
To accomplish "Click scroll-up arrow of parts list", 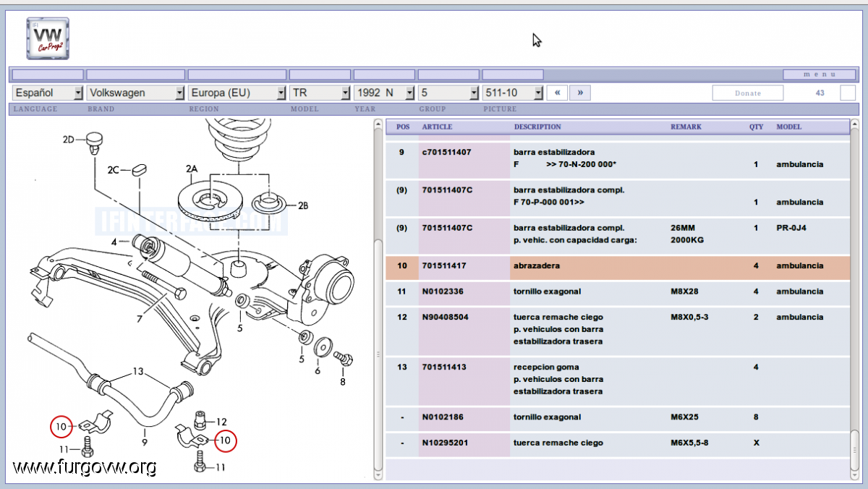I will pos(855,124).
